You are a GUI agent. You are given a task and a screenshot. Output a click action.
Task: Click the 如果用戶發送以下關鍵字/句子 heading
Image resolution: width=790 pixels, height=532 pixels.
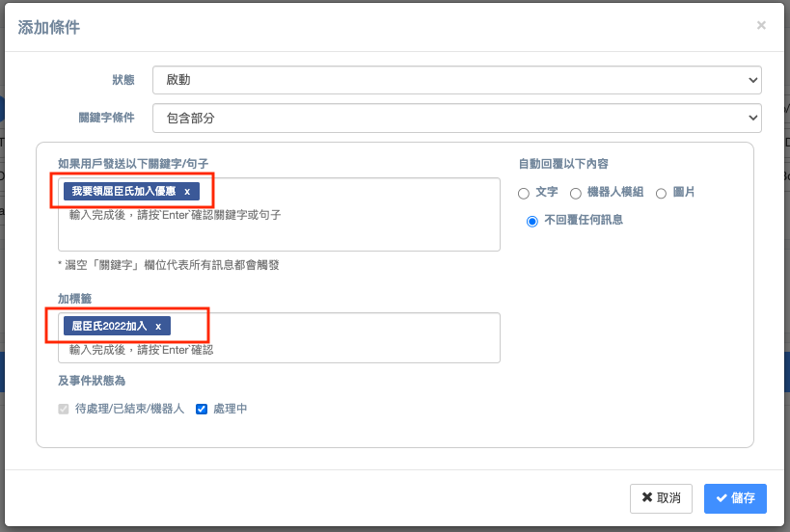tap(133, 164)
